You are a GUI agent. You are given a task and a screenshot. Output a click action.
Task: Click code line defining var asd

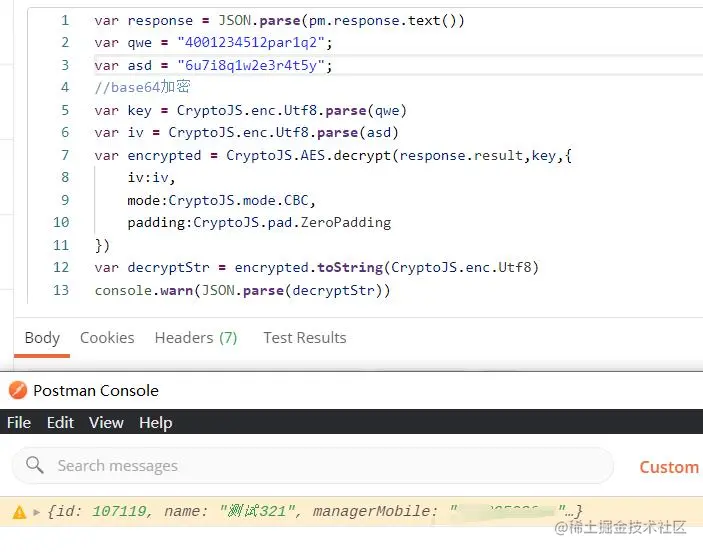click(213, 65)
